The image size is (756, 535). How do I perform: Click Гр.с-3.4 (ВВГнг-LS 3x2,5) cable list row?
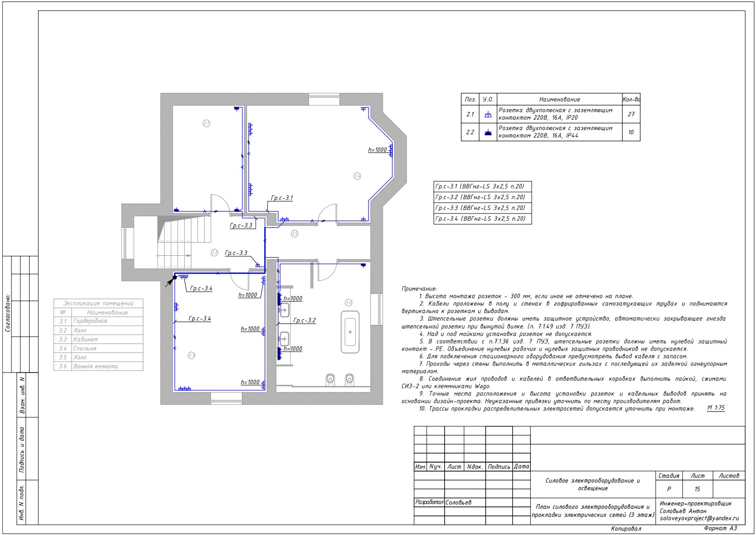482,219
